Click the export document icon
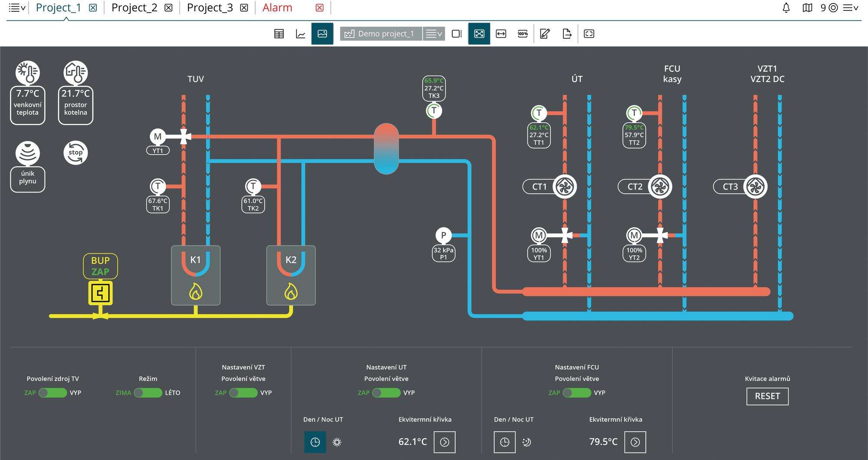This screenshot has height=460, width=868. coord(567,34)
